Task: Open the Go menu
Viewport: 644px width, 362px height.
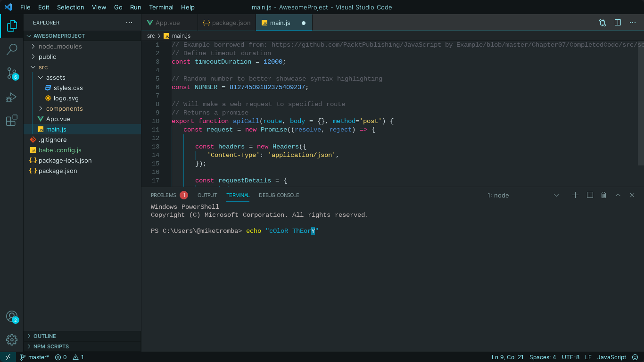Action: [118, 7]
